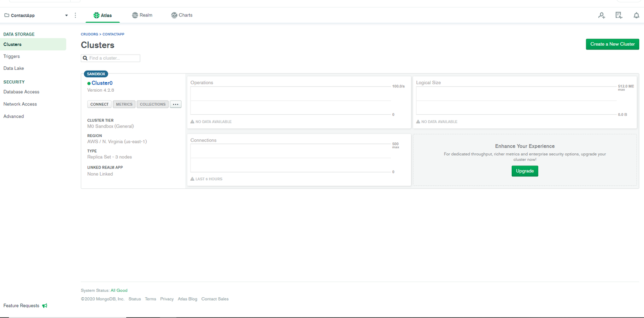Click the folder icon beside ContactApp
The width and height of the screenshot is (644, 318).
[7, 15]
